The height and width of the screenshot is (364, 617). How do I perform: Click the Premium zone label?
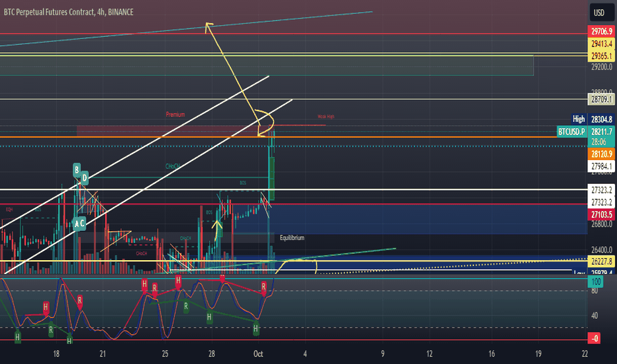point(175,114)
